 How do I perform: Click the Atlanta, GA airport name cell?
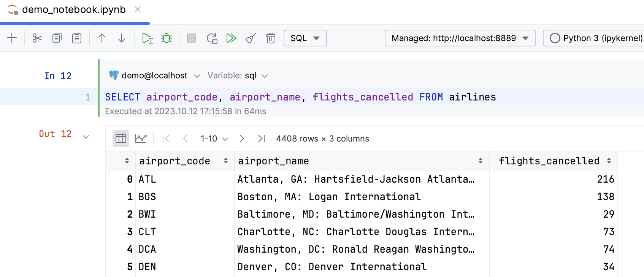point(362,179)
